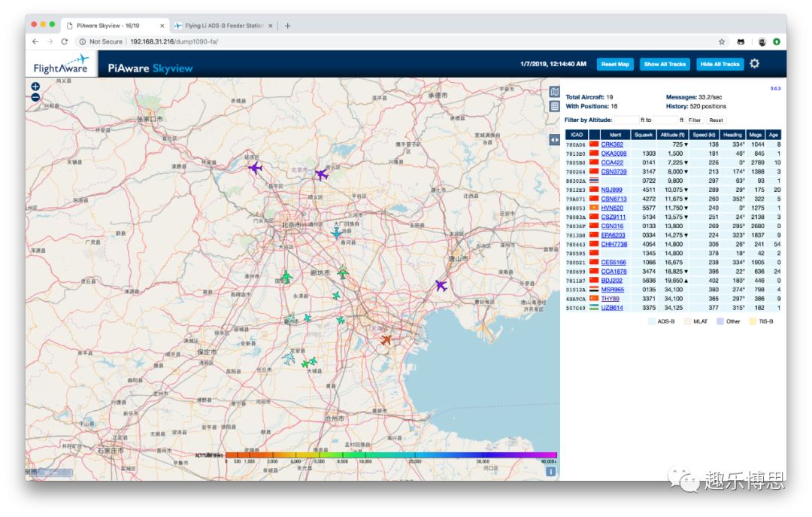
Task: Open the NSJ999 flight link
Action: [x=611, y=190]
